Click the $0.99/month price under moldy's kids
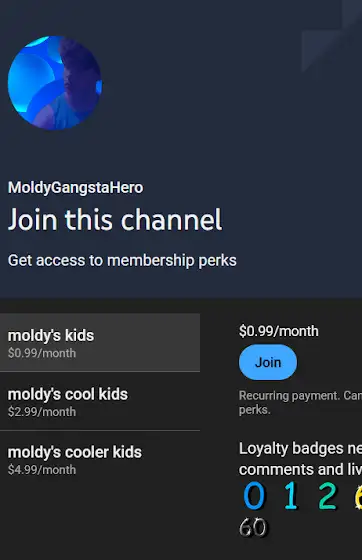Viewport: 362px width, 560px height. [42, 353]
